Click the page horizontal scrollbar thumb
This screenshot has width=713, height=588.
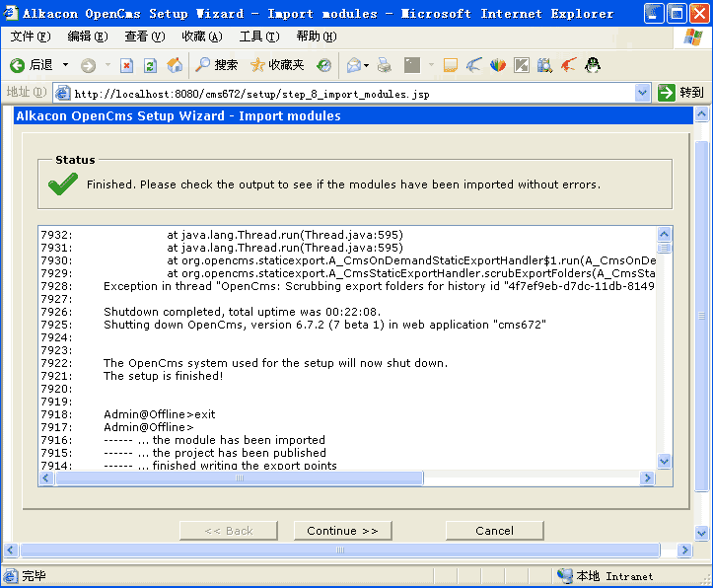340,550
